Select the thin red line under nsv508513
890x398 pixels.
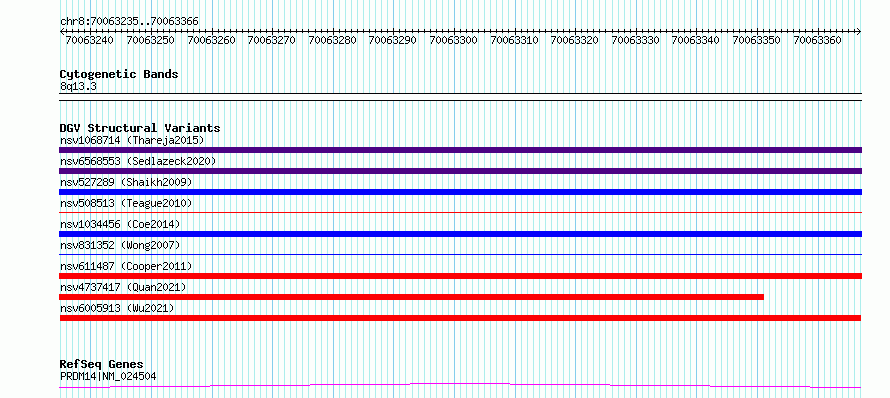tap(460, 213)
